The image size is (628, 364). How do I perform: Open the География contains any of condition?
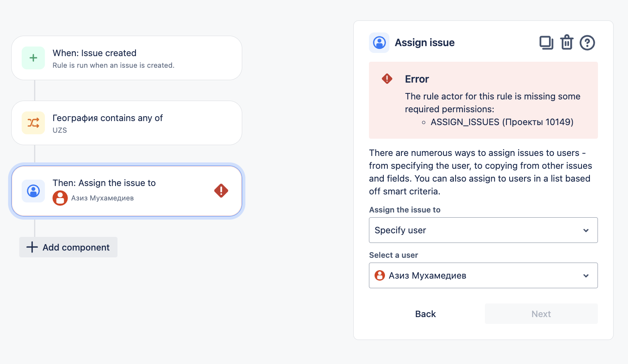click(x=127, y=123)
